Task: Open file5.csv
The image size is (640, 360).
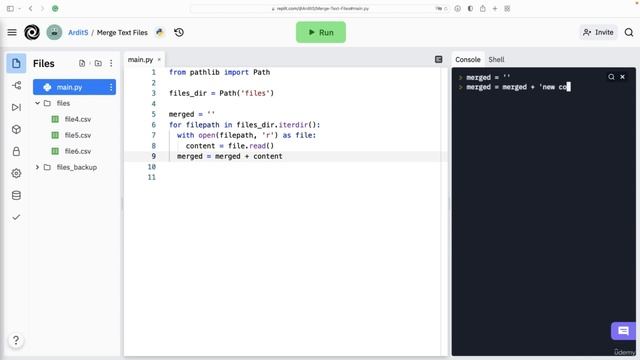Action: tap(78, 135)
